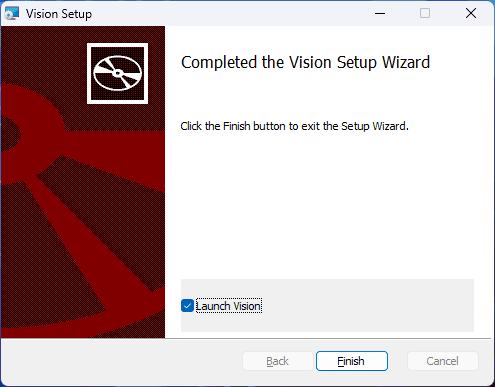The image size is (495, 387).
Task: Uncheck the Launch Vision checkbox
Action: click(x=187, y=306)
